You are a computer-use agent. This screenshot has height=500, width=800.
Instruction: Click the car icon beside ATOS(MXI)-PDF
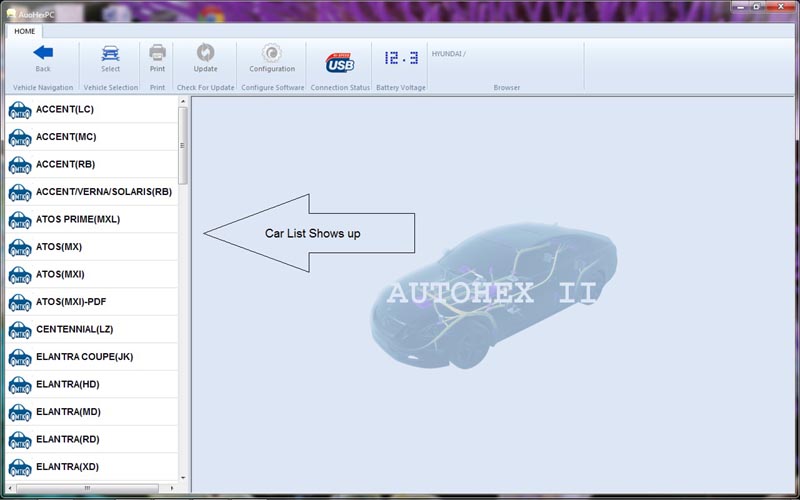coord(20,303)
